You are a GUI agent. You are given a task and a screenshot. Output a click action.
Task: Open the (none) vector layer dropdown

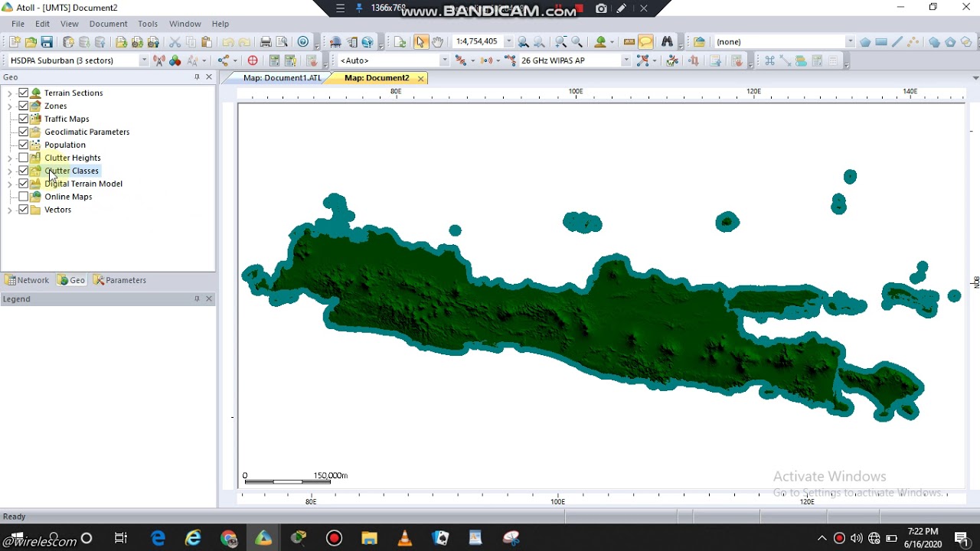click(x=850, y=42)
